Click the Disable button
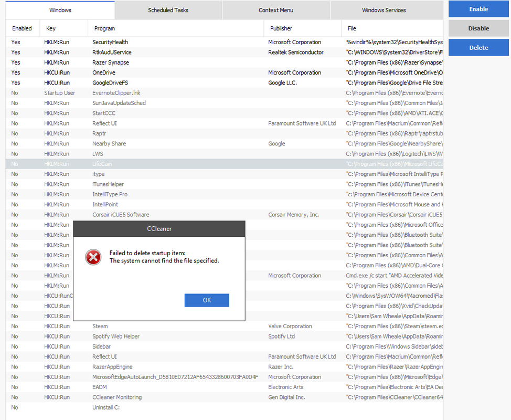The height and width of the screenshot is (420, 511). click(x=478, y=28)
